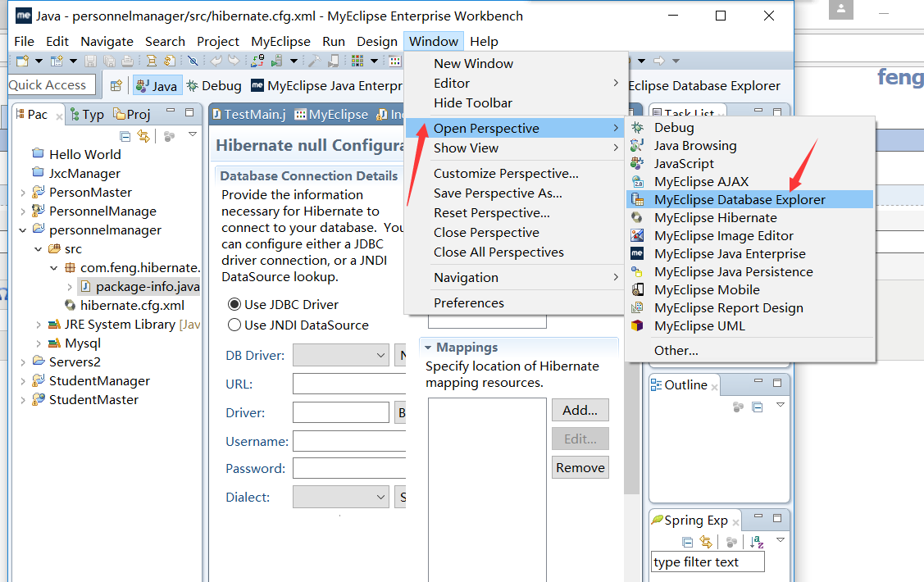Select MyEclipse Database Explorer perspective
This screenshot has height=582, width=924.
coord(749,200)
